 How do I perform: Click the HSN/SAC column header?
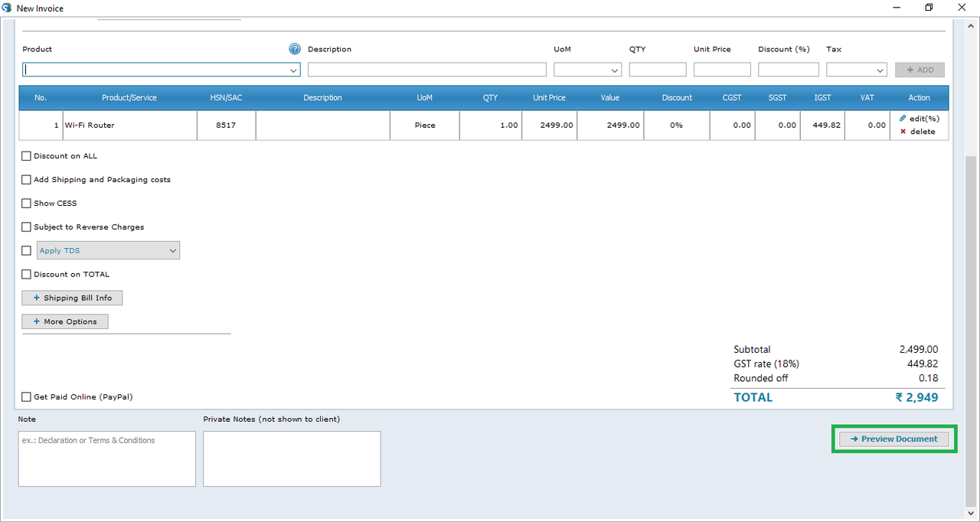pos(226,98)
